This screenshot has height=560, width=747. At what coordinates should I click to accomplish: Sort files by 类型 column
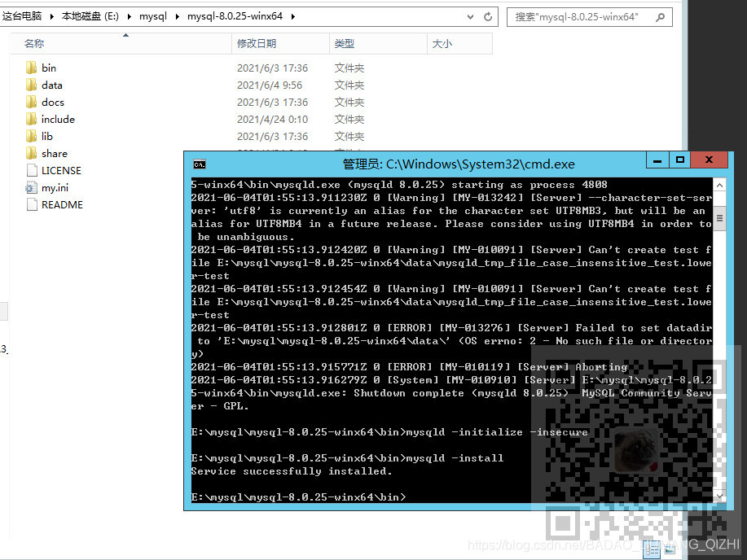click(x=378, y=43)
